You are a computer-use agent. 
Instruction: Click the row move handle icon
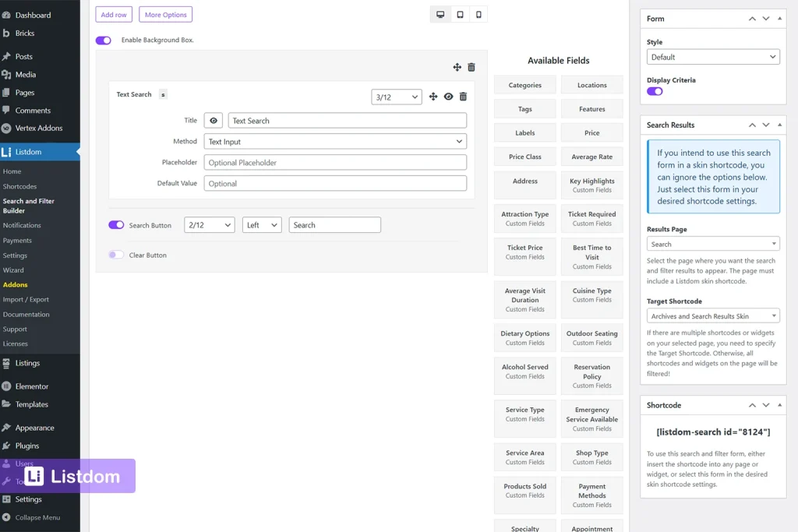click(x=457, y=68)
